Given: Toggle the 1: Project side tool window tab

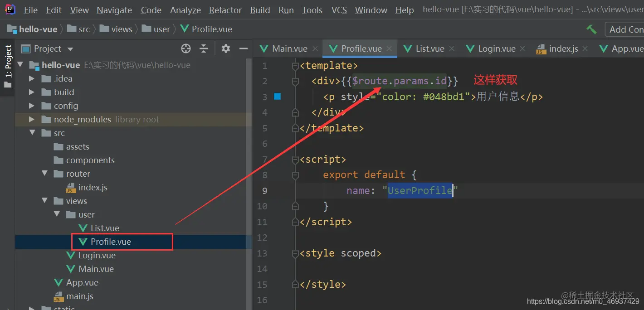Looking at the screenshot, I should (8, 67).
